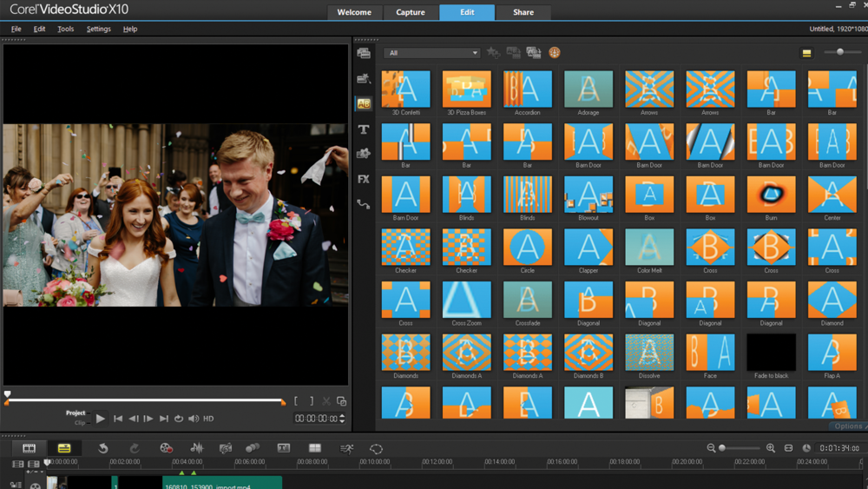Toggle HD preview mode
The width and height of the screenshot is (868, 489).
click(x=208, y=419)
